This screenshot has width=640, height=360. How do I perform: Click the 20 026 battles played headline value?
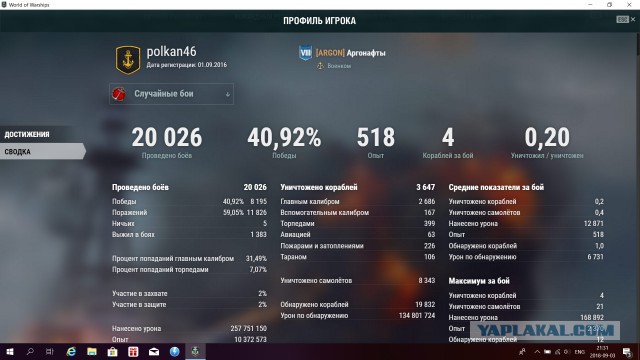tap(167, 138)
